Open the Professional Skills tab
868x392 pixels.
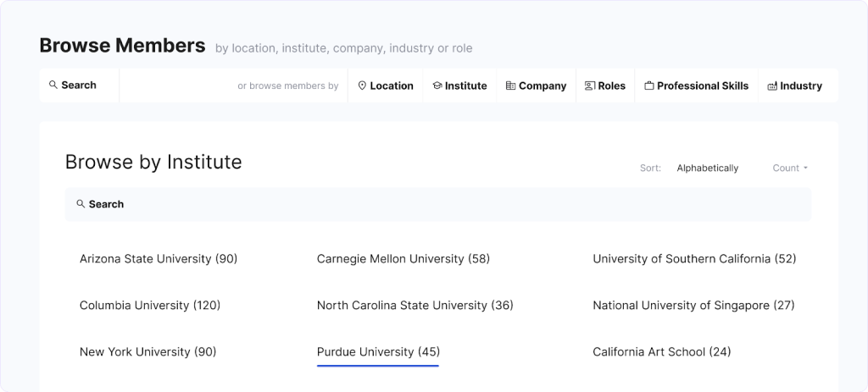(696, 86)
